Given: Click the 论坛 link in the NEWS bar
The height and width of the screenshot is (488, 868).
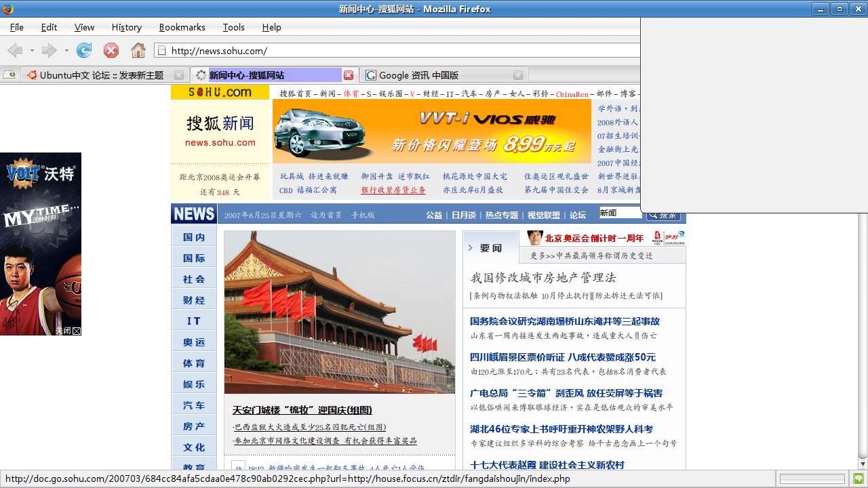Looking at the screenshot, I should (578, 215).
